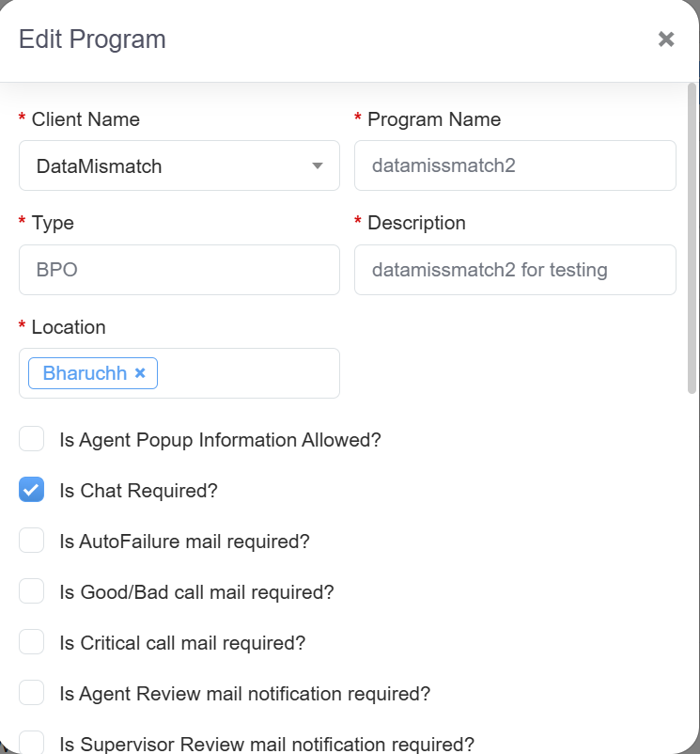
Task: Uncheck the Is Chat Required checkbox
Action: (32, 490)
